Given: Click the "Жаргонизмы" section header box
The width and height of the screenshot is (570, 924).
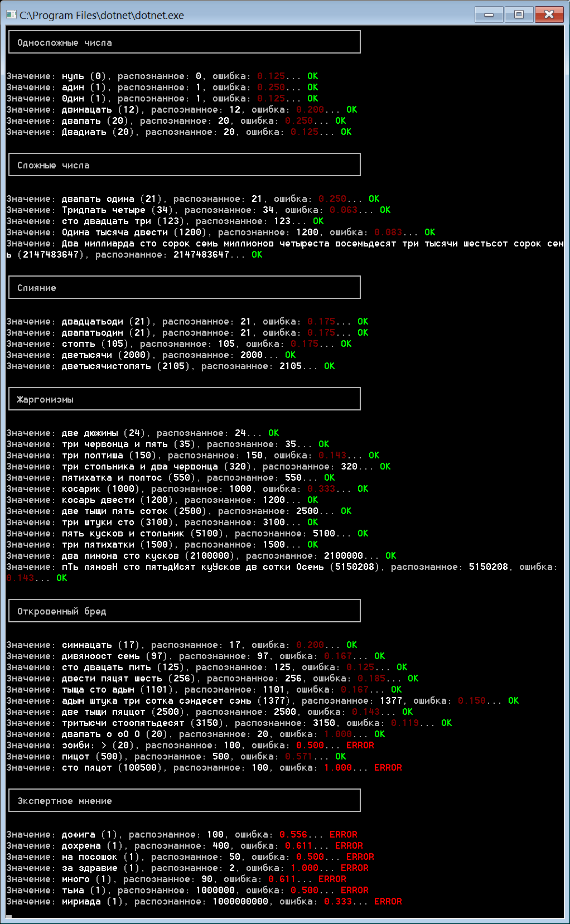Looking at the screenshot, I should pos(184,399).
